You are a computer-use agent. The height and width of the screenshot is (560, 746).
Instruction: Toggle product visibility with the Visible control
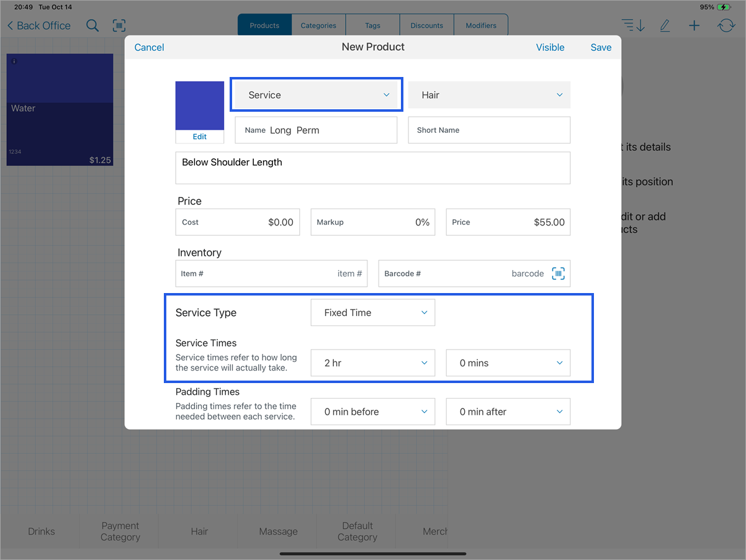point(550,47)
